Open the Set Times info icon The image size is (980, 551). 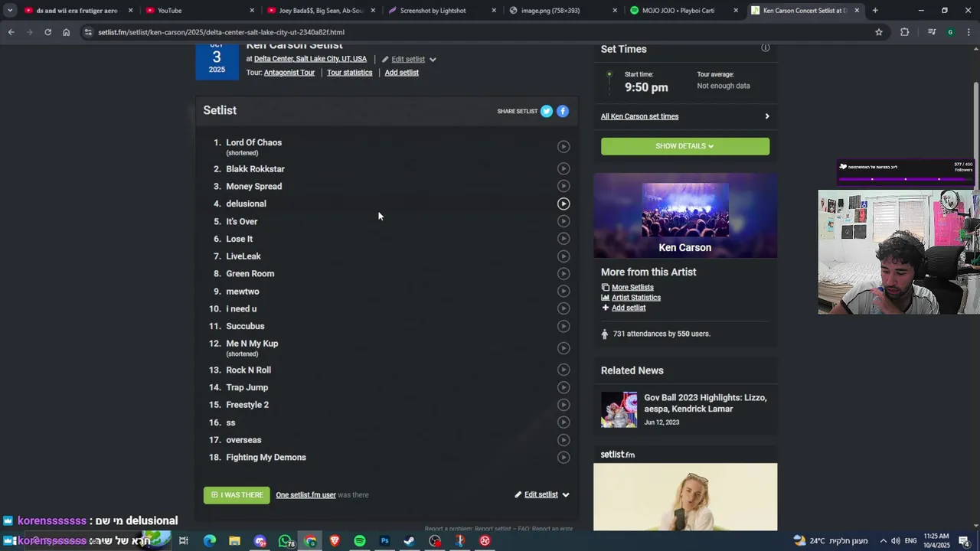(x=765, y=47)
